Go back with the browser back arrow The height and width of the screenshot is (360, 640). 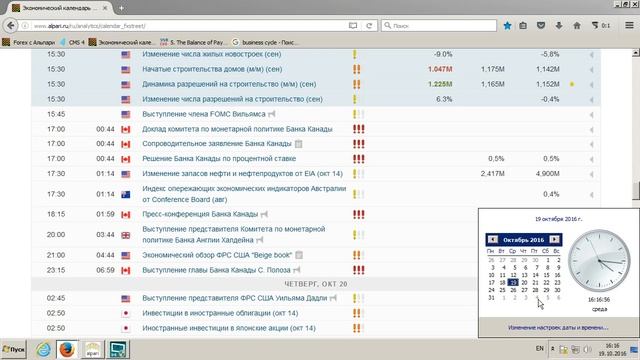(11, 26)
